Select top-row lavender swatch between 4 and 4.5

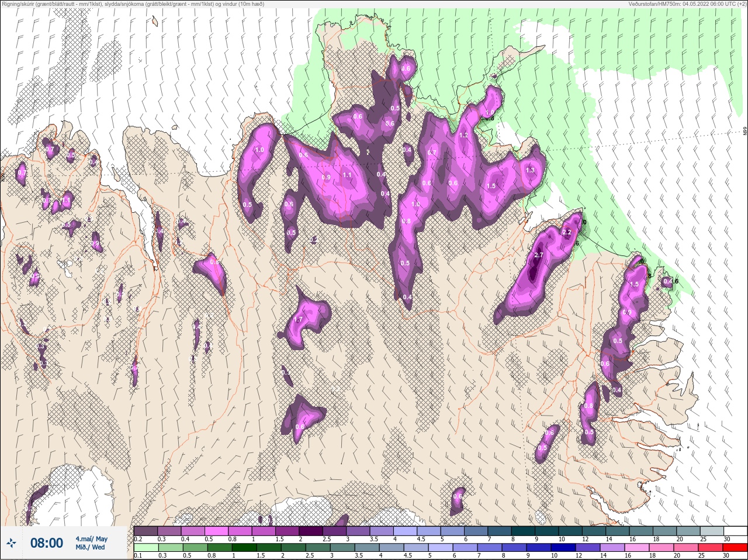tap(406, 531)
